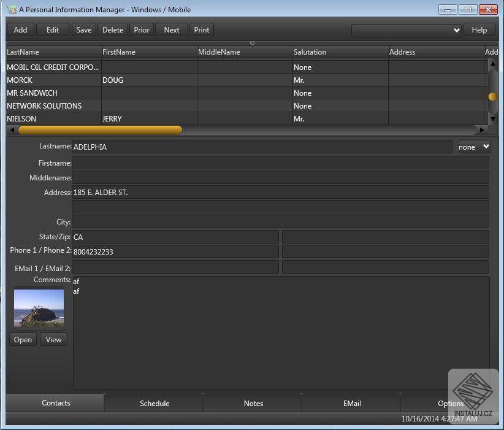Go to the Prior record
This screenshot has height=430, width=504.
coord(142,29)
